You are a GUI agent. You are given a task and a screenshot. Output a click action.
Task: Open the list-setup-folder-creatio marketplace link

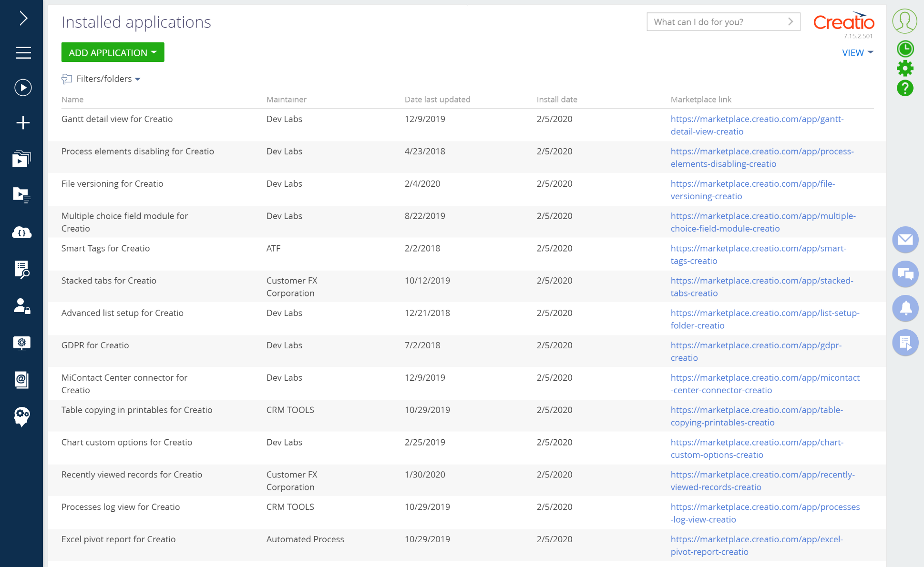[765, 320]
